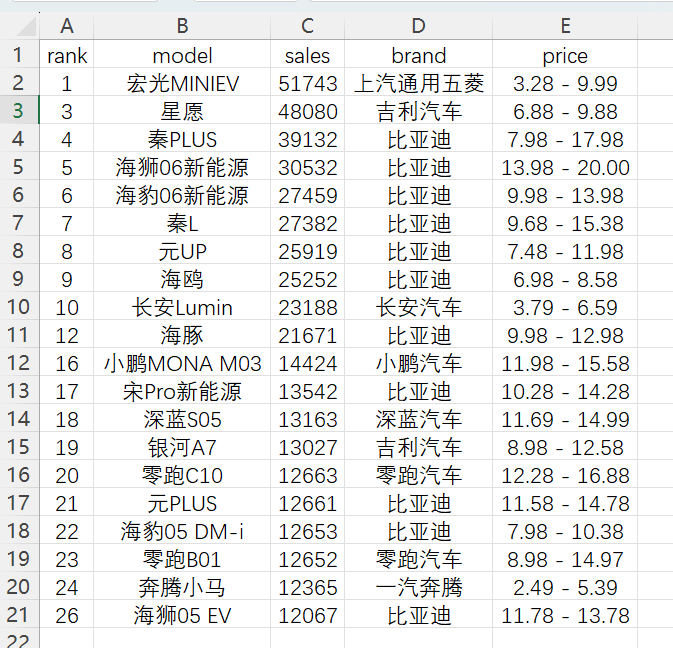
Task: Select brand cell 一汽奔腾
Action: click(418, 586)
